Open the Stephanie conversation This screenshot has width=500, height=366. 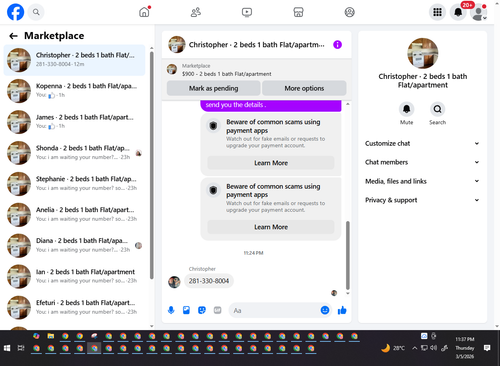(x=74, y=184)
